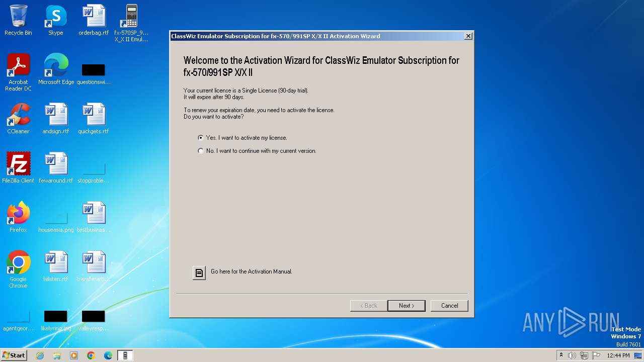
Task: Open quickgets.rtf on the desktop
Action: click(x=94, y=119)
